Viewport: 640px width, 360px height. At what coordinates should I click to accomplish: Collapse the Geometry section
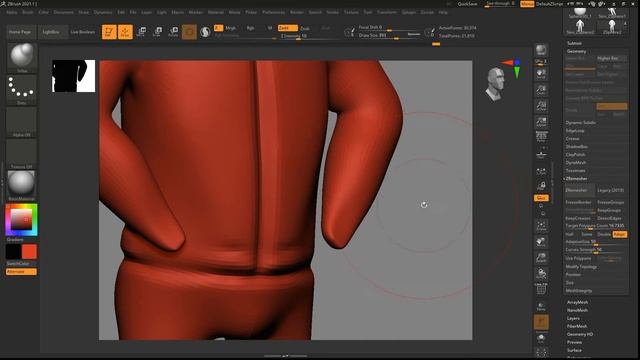pyautogui.click(x=576, y=51)
